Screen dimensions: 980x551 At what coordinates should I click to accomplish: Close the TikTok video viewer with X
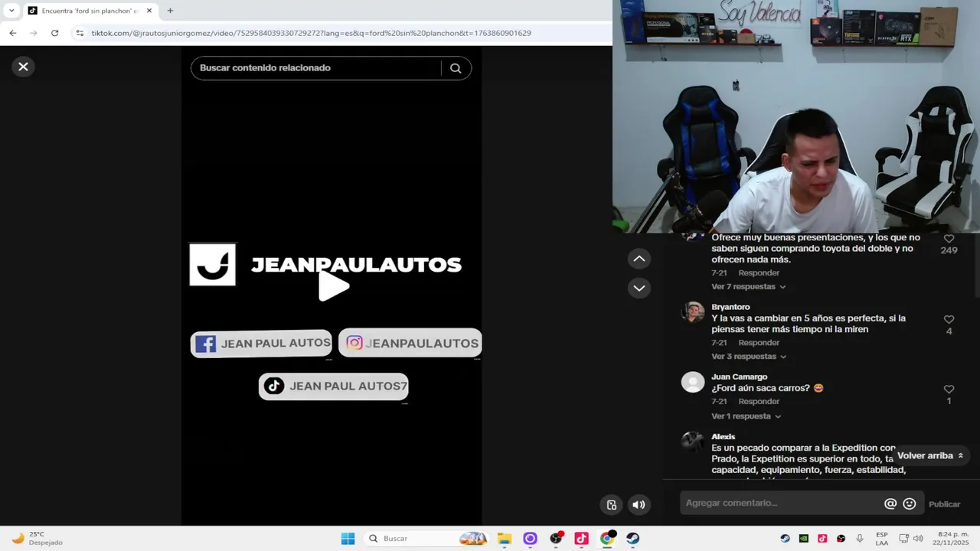pos(23,67)
